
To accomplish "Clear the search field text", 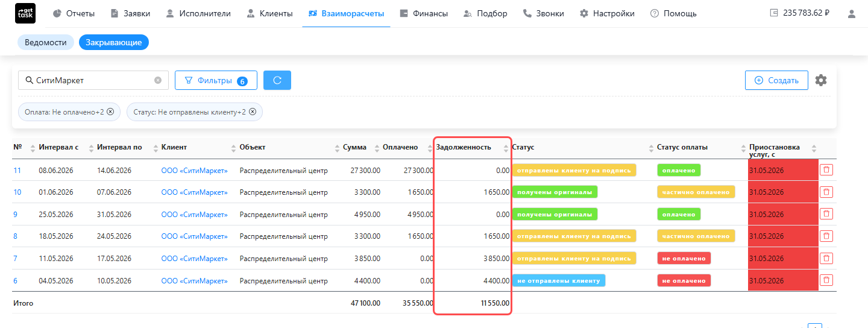I will (158, 80).
